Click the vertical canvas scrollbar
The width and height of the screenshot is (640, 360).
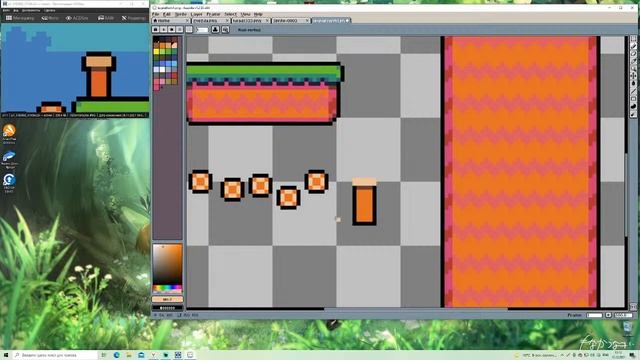pos(627,194)
